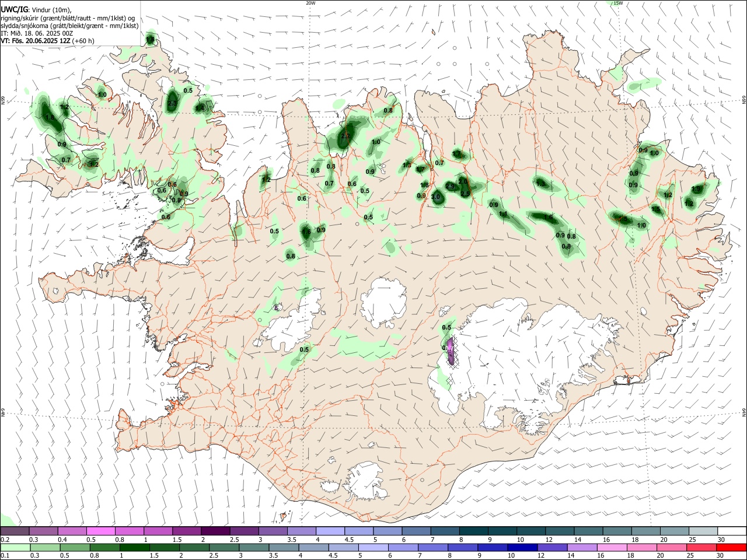
Task: Select the red-pink swatch labeled 25, lower row
Action: 701,547
